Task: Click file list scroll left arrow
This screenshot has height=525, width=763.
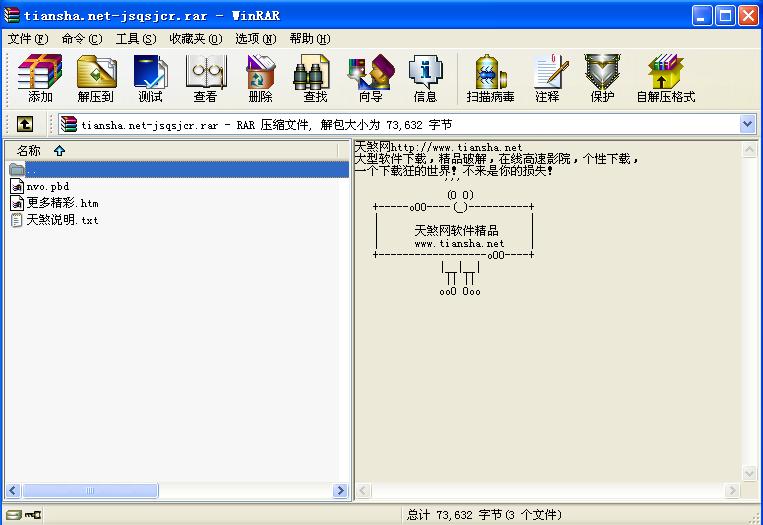Action: pos(13,490)
